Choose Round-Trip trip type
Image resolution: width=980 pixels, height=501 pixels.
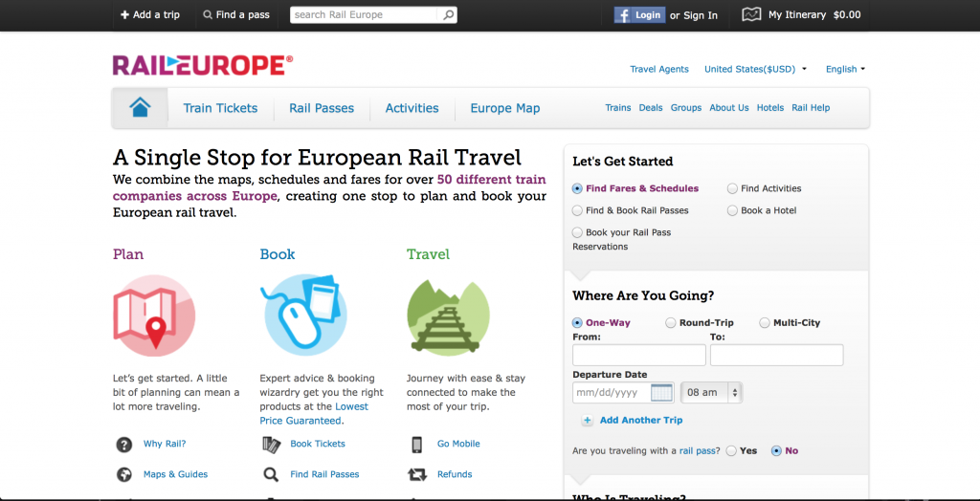[671, 323]
